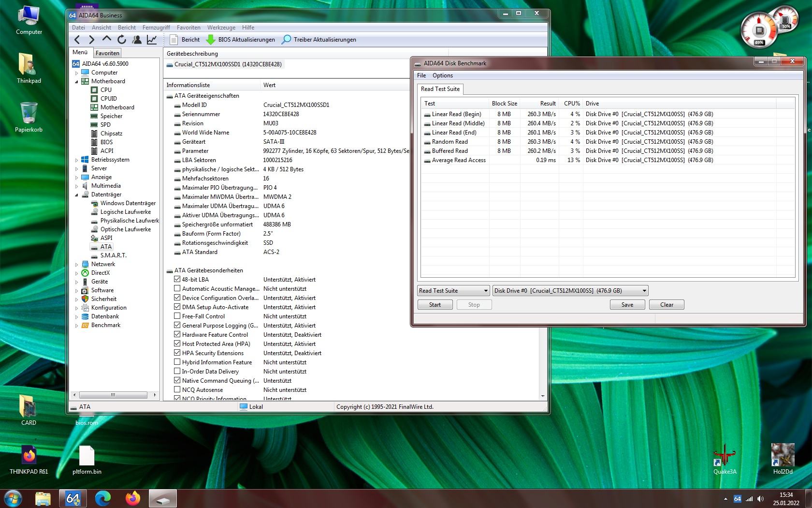This screenshot has height=508, width=812.
Task: Select the Chipsatz tree item
Action: [106, 134]
